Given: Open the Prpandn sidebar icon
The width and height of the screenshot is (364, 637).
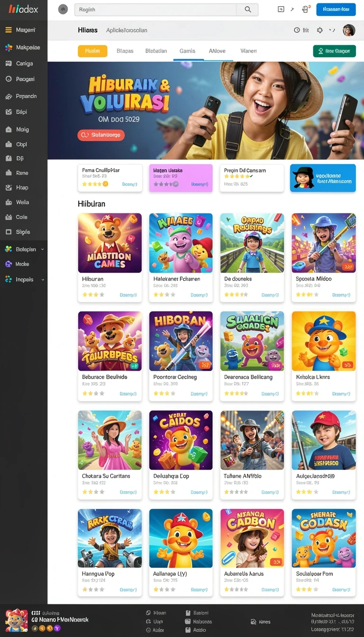Looking at the screenshot, I should click(x=8, y=96).
